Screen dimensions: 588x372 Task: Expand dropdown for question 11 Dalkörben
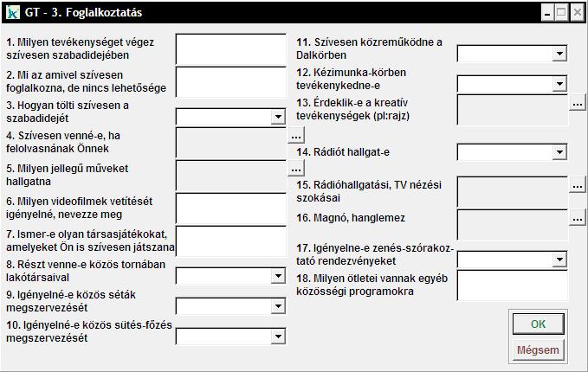coord(559,54)
